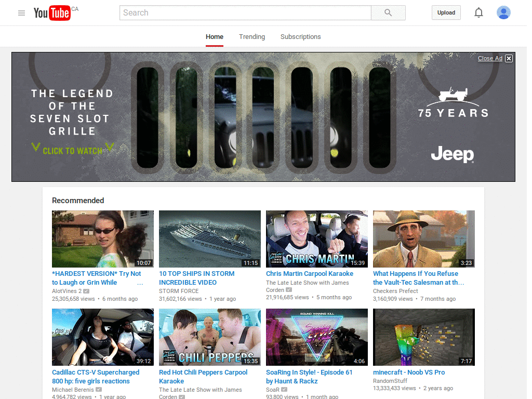Click the 39:12 duration badge
The image size is (532, 399).
click(x=143, y=362)
